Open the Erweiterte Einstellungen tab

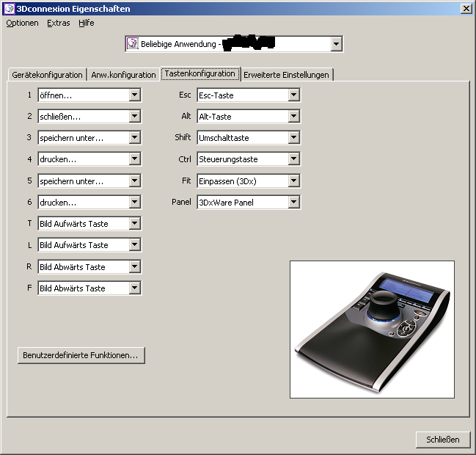click(x=286, y=75)
